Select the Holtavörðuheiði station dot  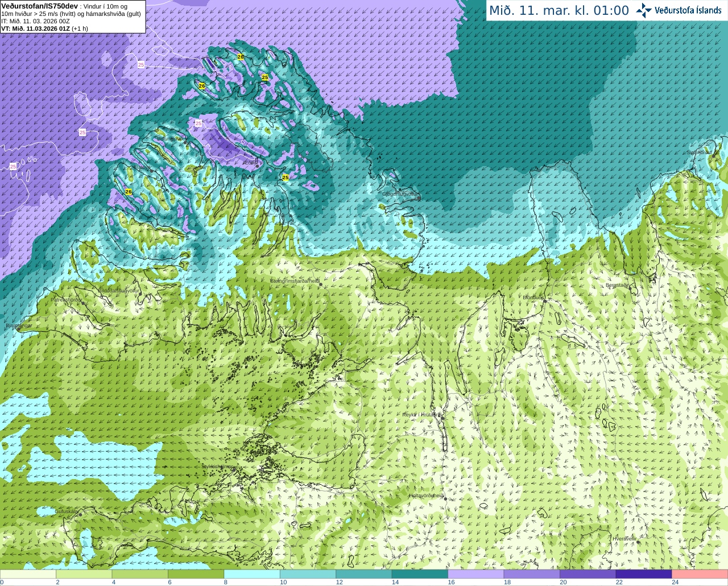click(x=445, y=500)
